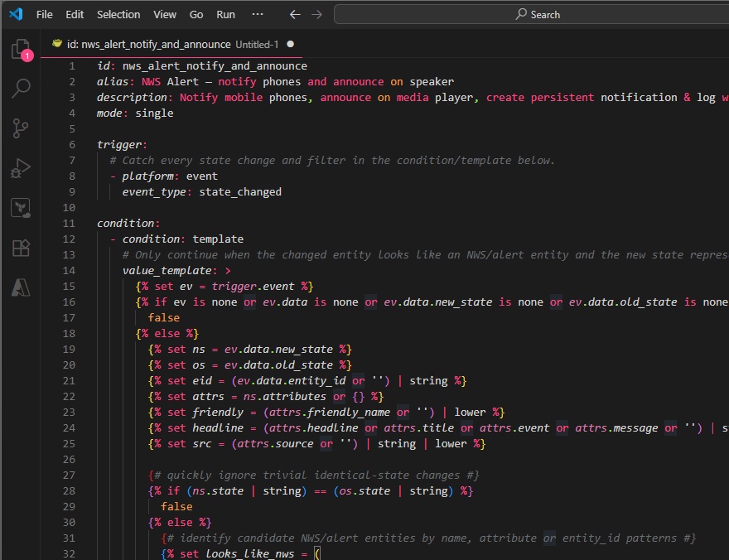Click line number 11 in the gutter

pos(69,223)
